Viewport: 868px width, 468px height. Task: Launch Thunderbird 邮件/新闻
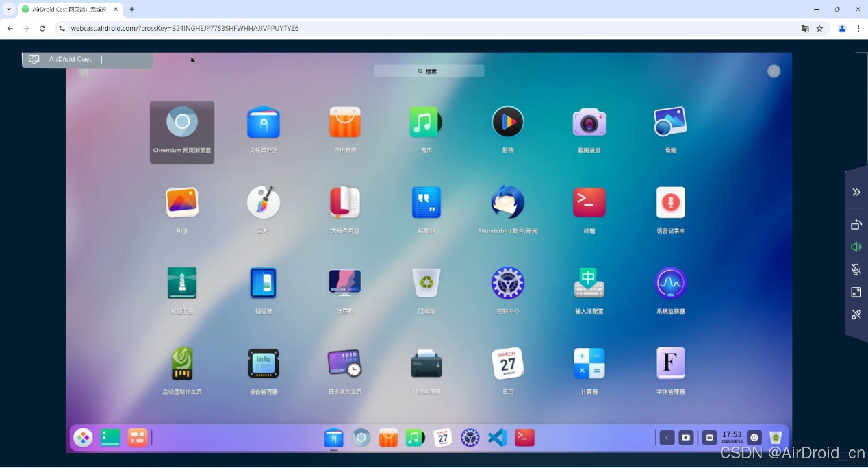pyautogui.click(x=507, y=203)
